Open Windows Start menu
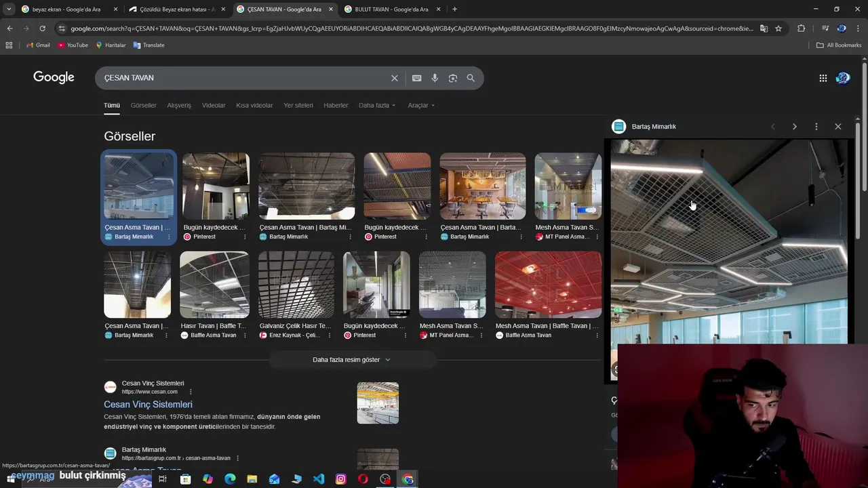868x488 pixels. pos(9,479)
